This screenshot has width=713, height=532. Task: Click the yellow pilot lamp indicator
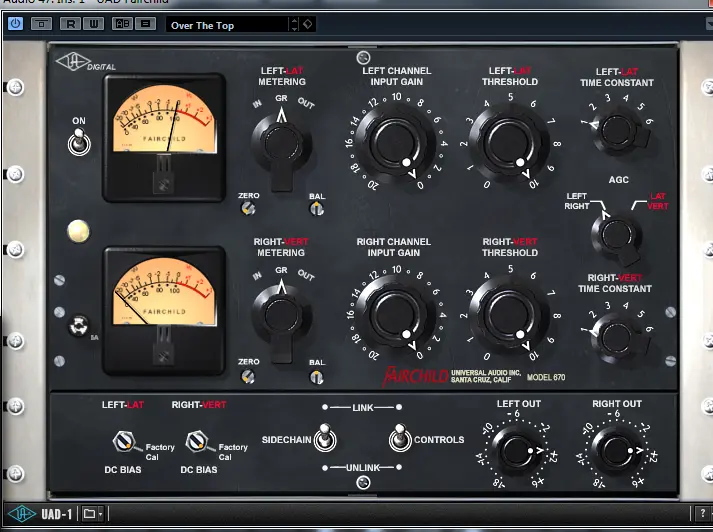point(79,231)
